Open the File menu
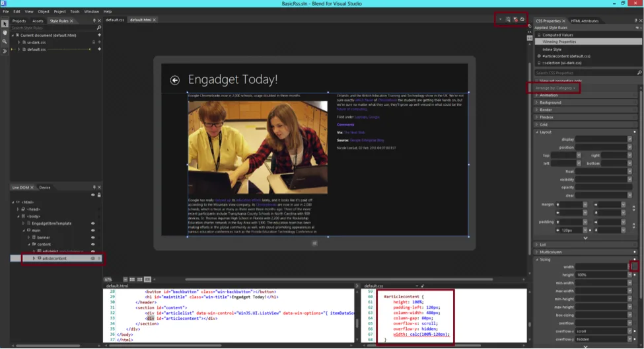Viewport: 644px width, 349px height. tap(6, 11)
